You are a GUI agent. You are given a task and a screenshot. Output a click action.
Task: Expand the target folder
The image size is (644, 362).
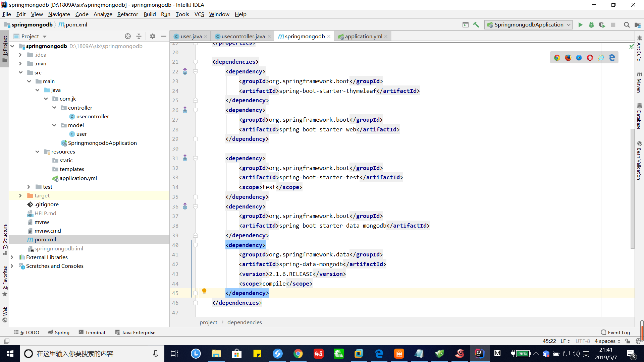pos(20,195)
